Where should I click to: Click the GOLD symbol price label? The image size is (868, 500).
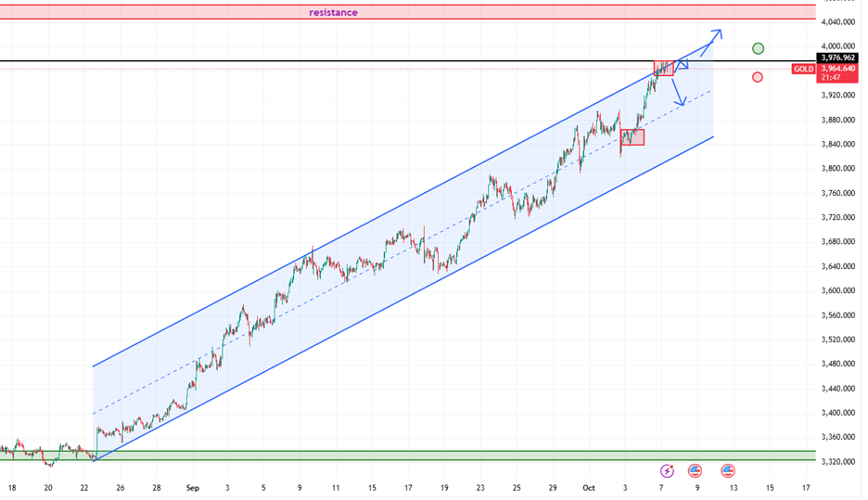coord(803,70)
